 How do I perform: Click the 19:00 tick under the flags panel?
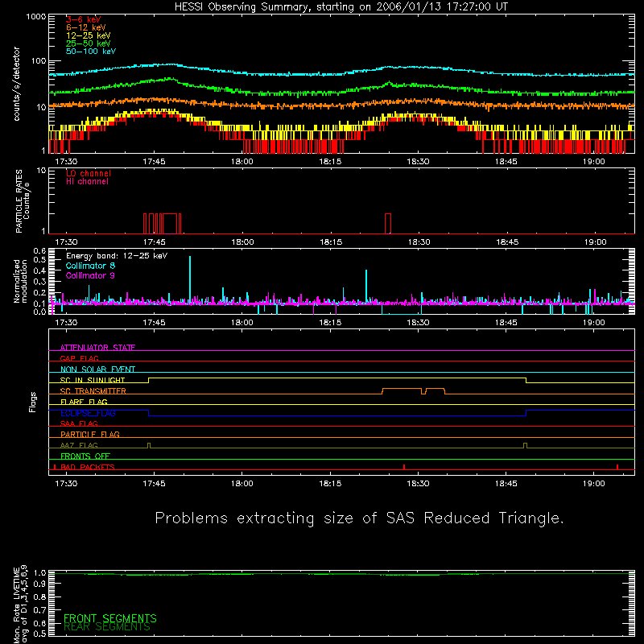(x=594, y=484)
